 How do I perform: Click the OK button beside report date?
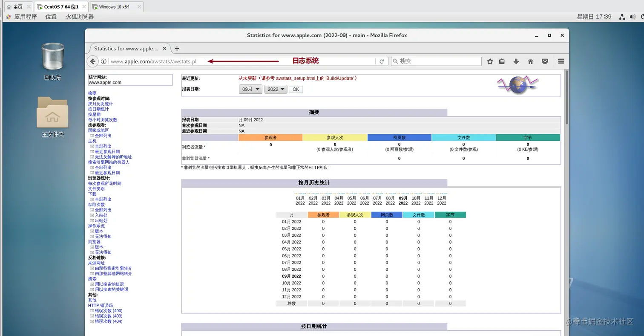[296, 90]
